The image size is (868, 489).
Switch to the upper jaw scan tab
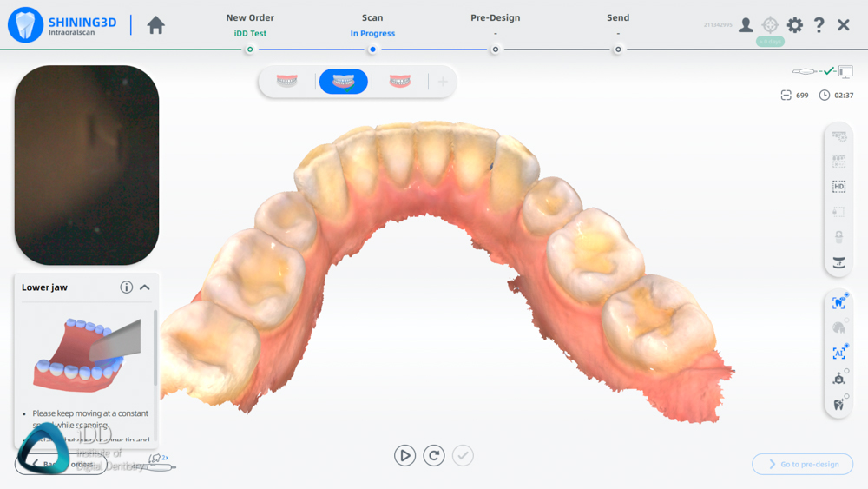coord(287,82)
